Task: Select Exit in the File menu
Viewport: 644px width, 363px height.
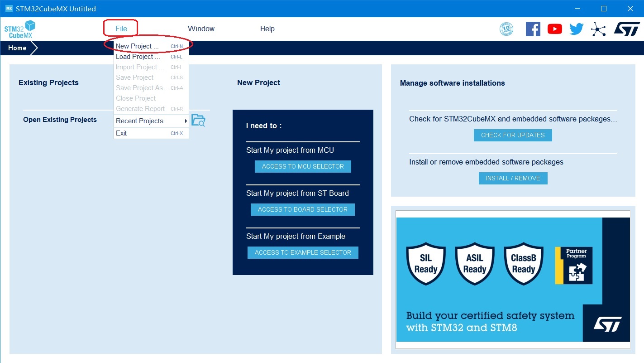Action: [151, 133]
